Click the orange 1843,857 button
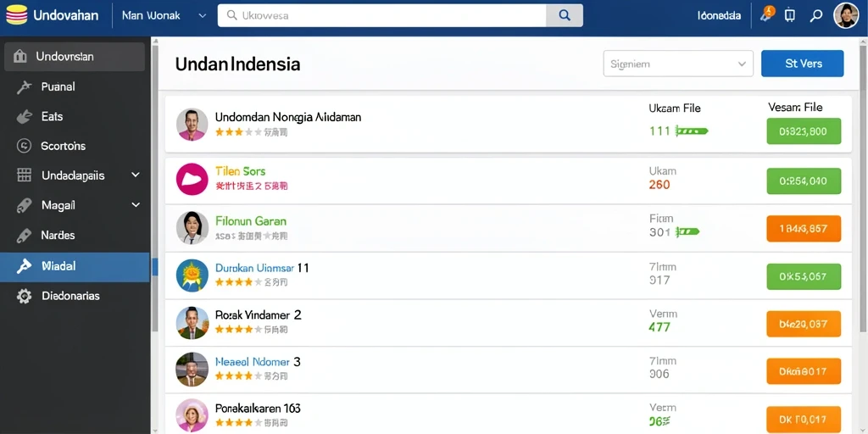The image size is (868, 434). point(804,229)
